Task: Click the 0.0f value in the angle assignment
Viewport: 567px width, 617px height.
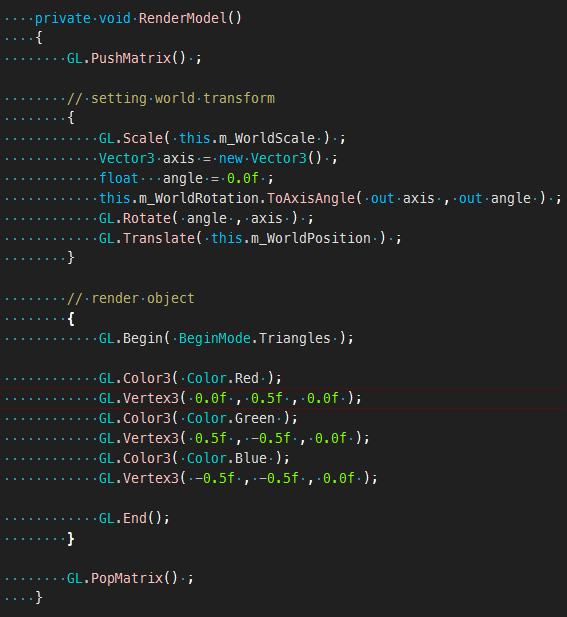Action: tap(242, 178)
